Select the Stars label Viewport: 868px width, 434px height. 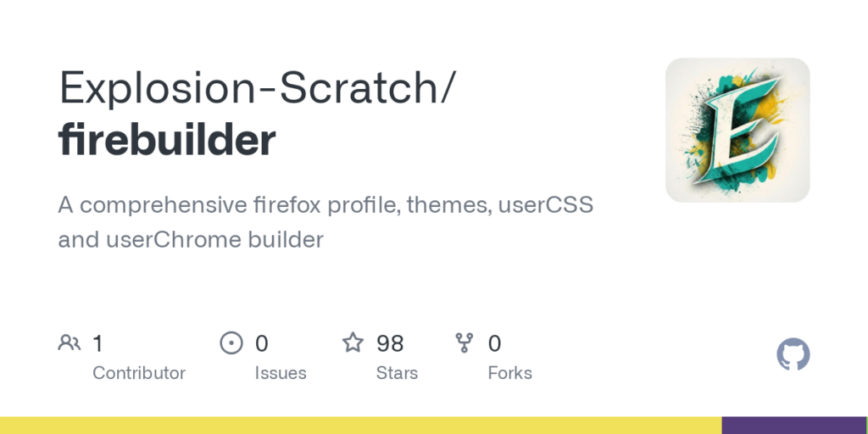pos(398,373)
